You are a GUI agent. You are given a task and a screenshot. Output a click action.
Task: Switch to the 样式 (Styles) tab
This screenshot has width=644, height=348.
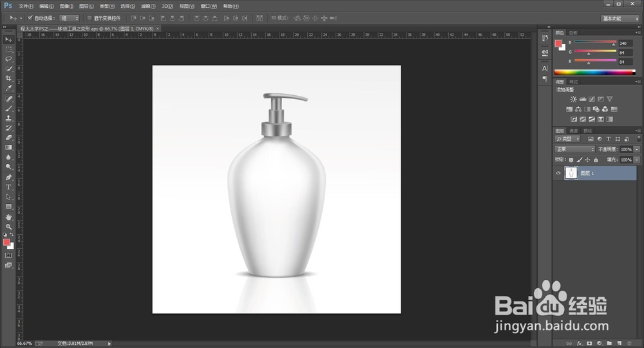pos(573,82)
